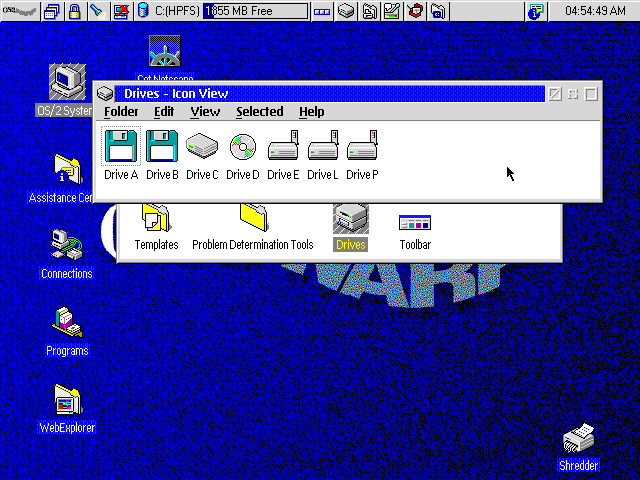Click the Problem Determination Tools label

[x=253, y=244]
